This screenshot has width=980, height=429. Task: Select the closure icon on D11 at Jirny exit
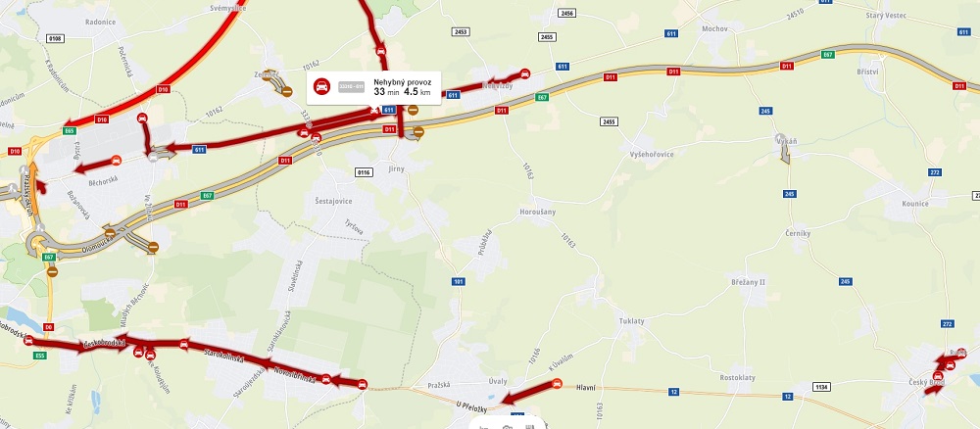418,132
